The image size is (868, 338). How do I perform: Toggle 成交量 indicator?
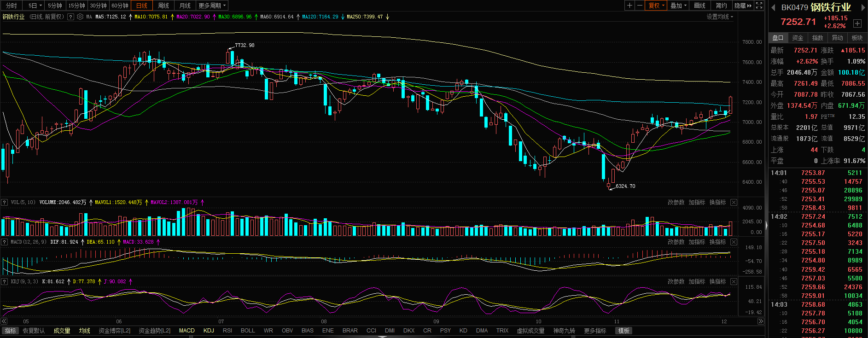coord(62,331)
